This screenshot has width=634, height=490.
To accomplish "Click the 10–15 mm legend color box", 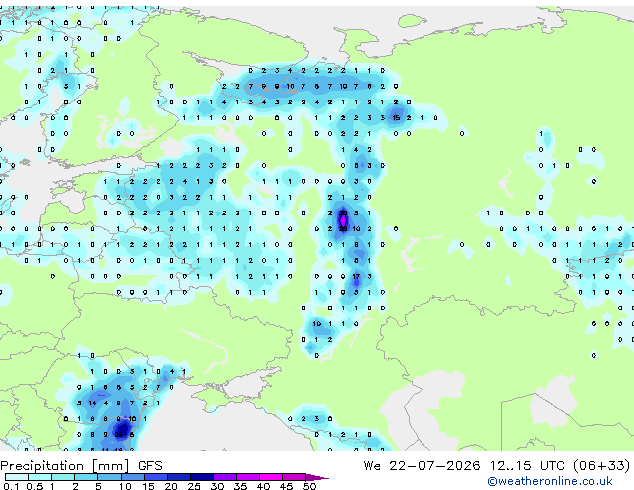I will tap(132, 477).
